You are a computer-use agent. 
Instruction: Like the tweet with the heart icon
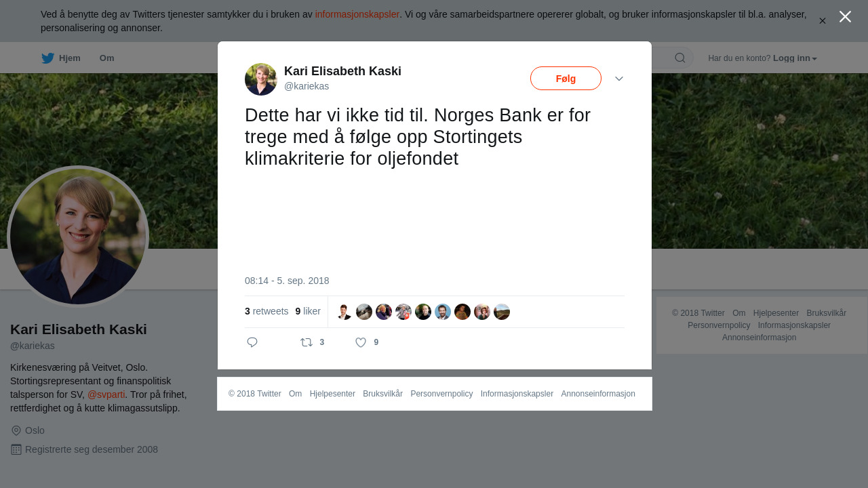tap(361, 342)
